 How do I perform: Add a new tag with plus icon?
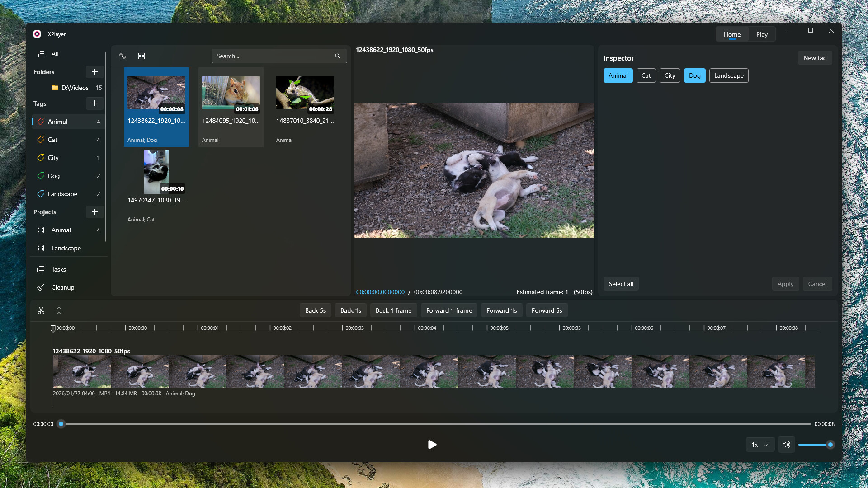tap(94, 103)
